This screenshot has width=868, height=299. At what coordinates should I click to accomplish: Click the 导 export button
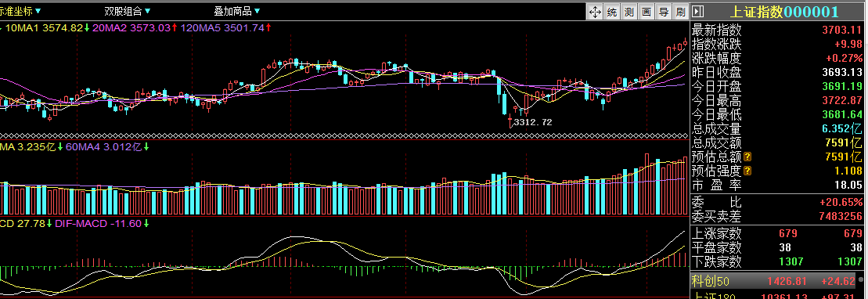coord(663,12)
